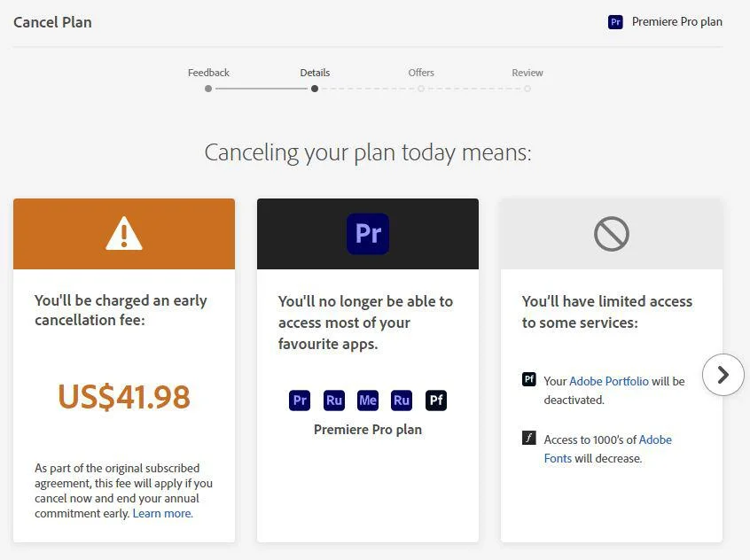Click the Portfolio icon beside deactivation notice
This screenshot has height=560, width=750.
click(x=529, y=380)
